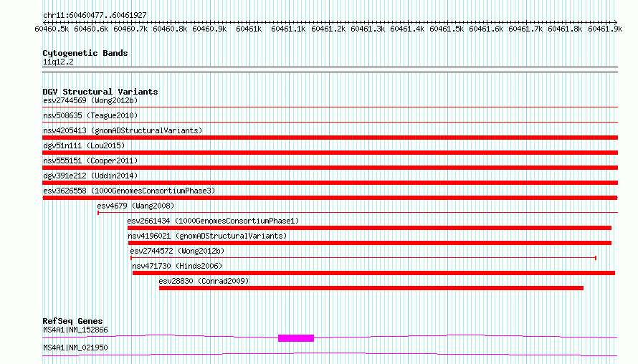This screenshot has height=364, width=638.
Task: Click the thin red line under nsv508635
Action: [330, 122]
